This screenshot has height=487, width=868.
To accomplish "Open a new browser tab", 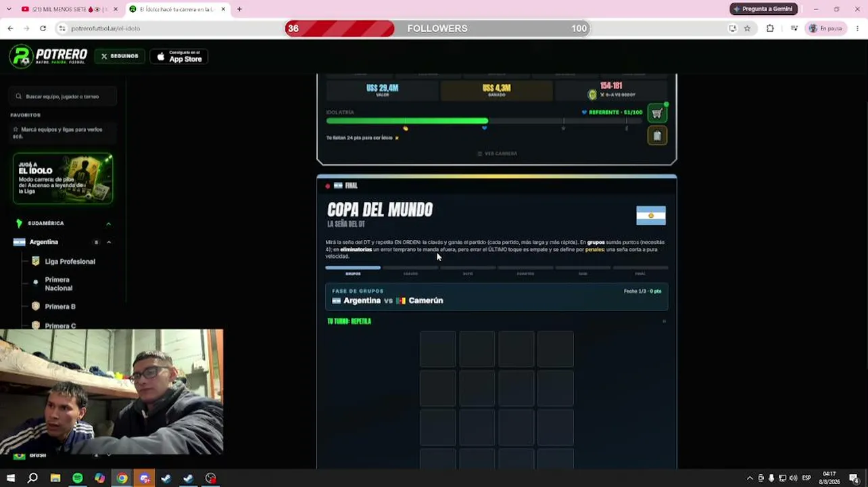I will click(239, 9).
